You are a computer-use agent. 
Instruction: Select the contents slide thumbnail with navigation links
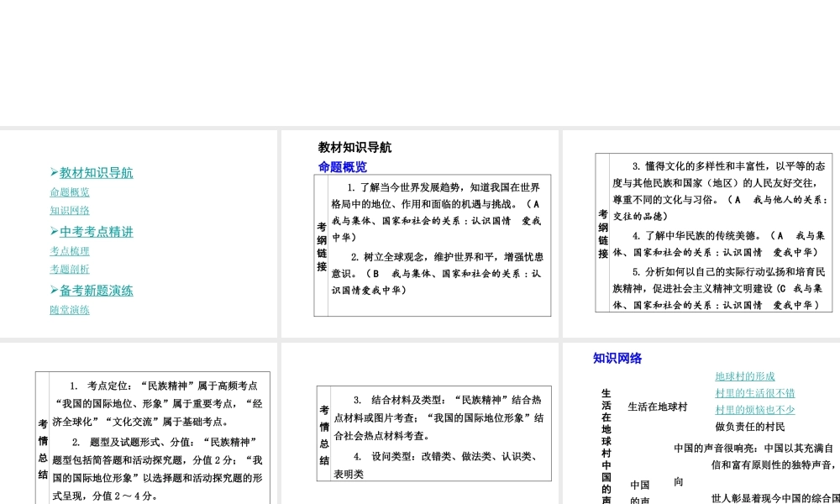[139, 234]
